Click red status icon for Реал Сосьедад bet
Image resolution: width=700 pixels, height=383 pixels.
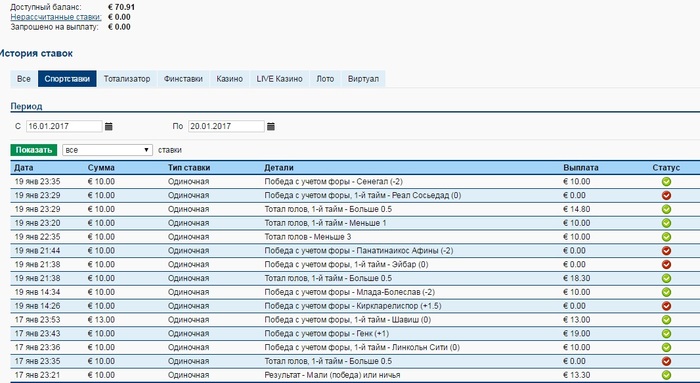[x=666, y=196]
